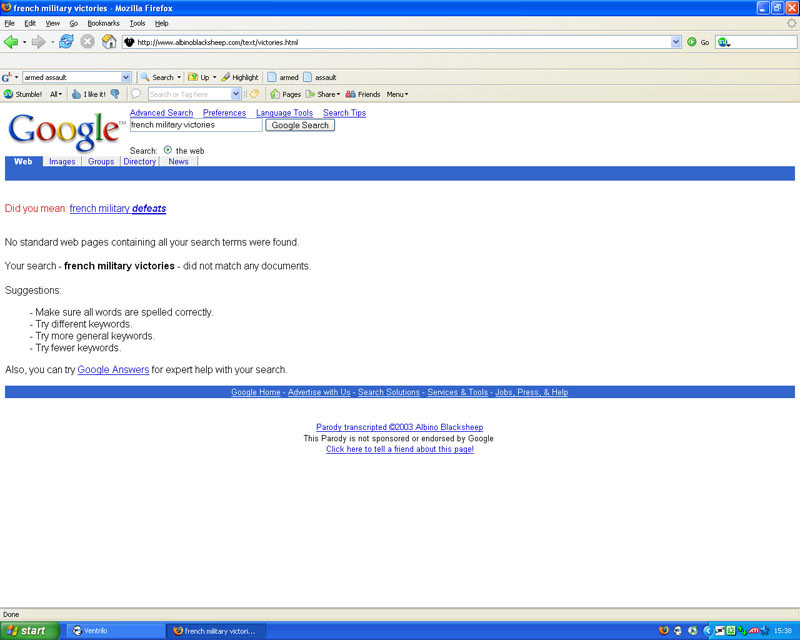The height and width of the screenshot is (640, 800).
Task: Open the Search Tips link
Action: click(344, 113)
